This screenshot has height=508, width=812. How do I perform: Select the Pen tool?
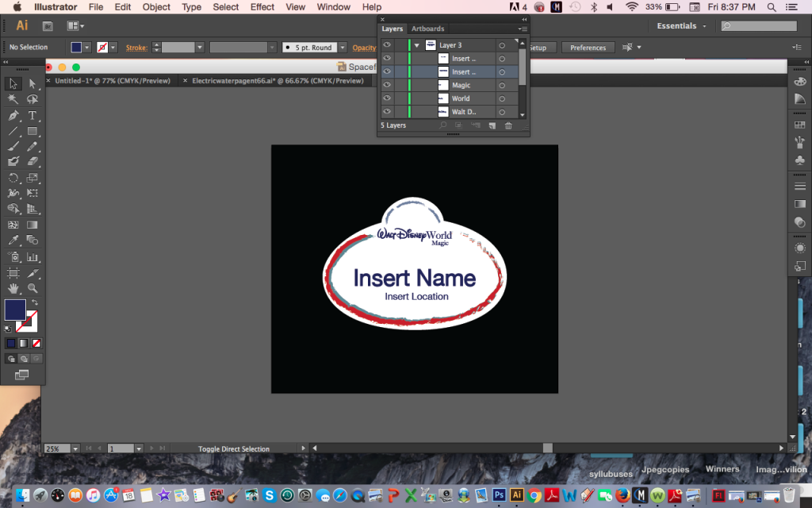13,116
